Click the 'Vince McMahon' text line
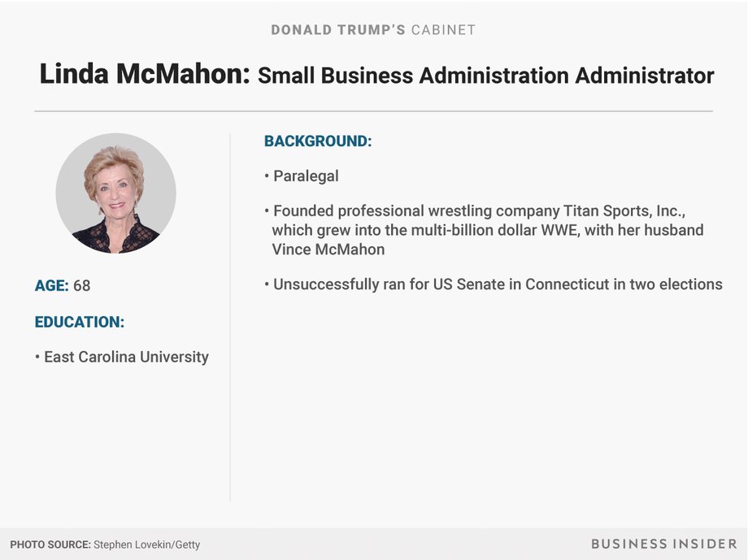 coord(328,249)
